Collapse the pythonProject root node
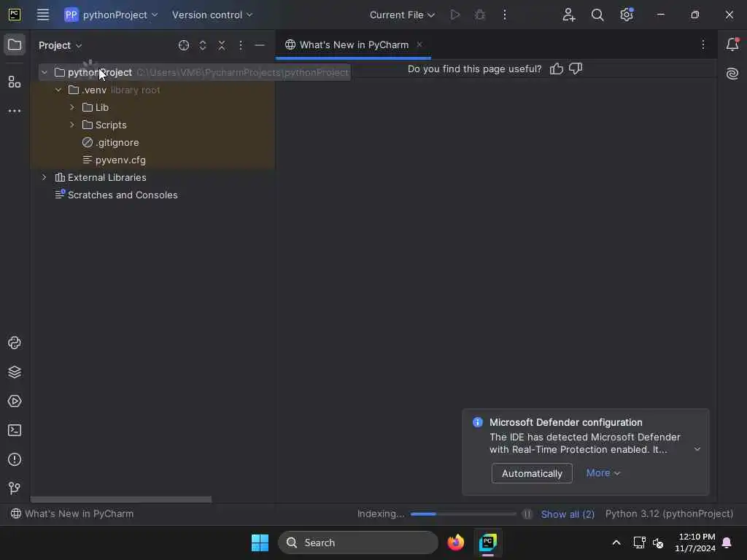 click(x=44, y=72)
